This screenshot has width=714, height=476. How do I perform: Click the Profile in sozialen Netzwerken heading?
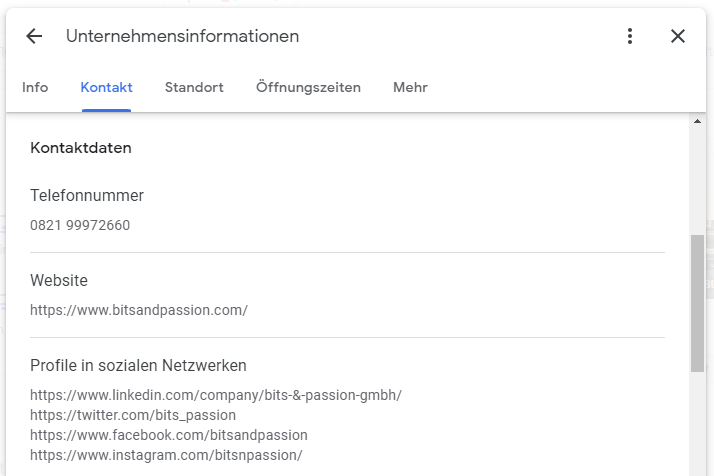point(138,365)
